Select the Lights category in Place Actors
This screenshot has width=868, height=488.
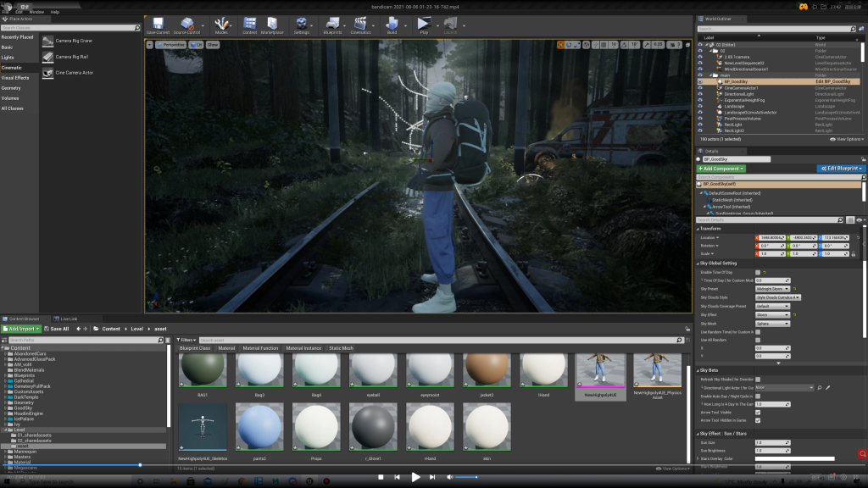point(8,58)
